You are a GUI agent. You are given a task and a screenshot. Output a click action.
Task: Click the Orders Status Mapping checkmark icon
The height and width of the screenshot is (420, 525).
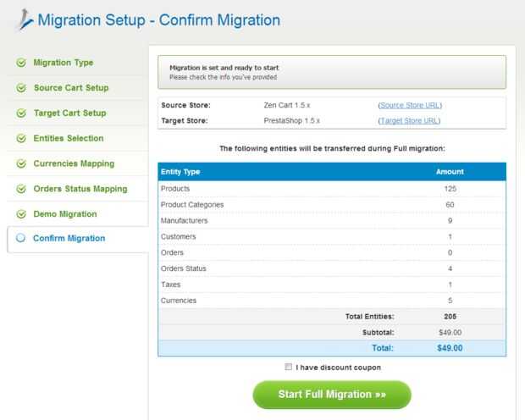click(x=21, y=189)
